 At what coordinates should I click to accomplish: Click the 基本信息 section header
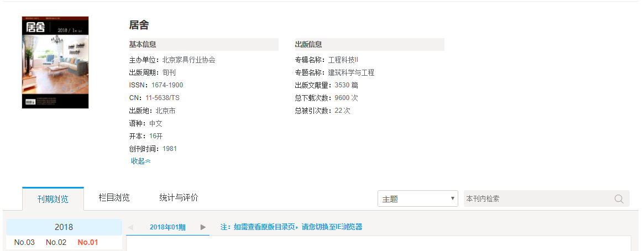tap(143, 45)
